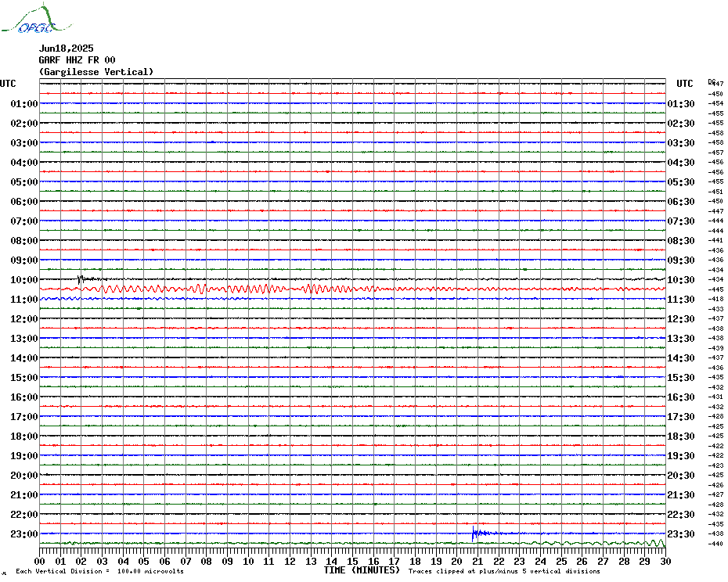The image size is (728, 582).
Task: Click the '10:00' row time label
Action: [x=24, y=279]
